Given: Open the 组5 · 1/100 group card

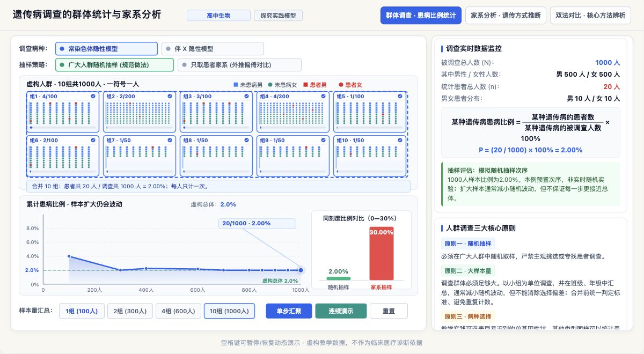Looking at the screenshot, I should pyautogui.click(x=369, y=111).
